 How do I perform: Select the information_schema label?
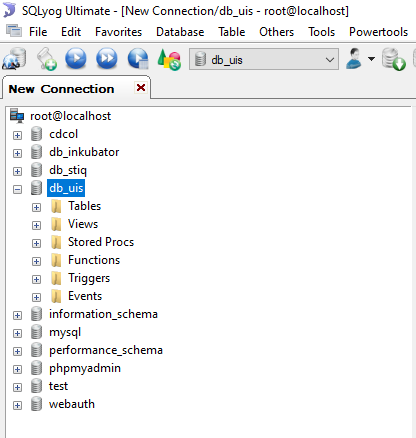(103, 314)
